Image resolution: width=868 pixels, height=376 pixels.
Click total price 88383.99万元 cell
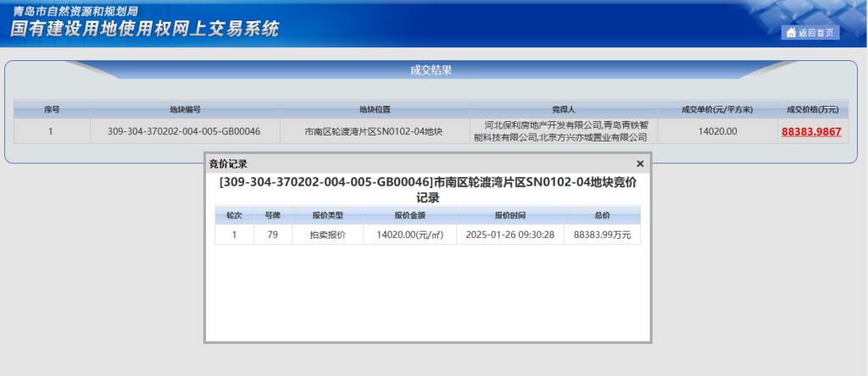603,235
